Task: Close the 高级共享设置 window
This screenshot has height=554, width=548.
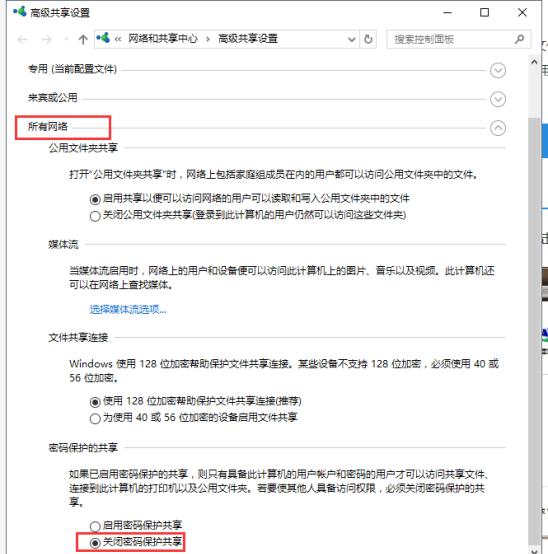Action: click(x=522, y=13)
